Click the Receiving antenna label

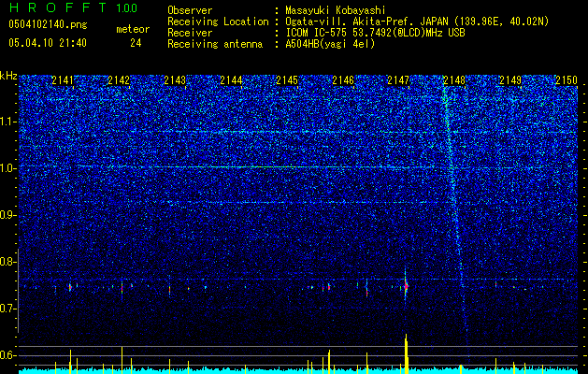pyautogui.click(x=215, y=44)
